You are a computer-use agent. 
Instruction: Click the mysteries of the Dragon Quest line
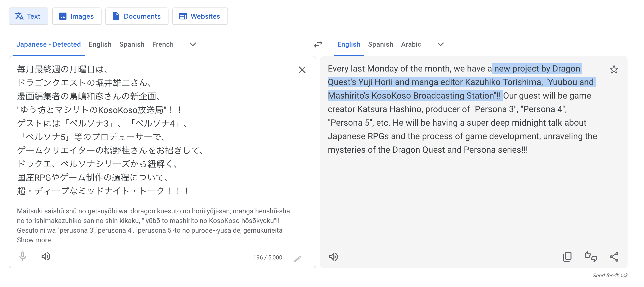[427, 150]
